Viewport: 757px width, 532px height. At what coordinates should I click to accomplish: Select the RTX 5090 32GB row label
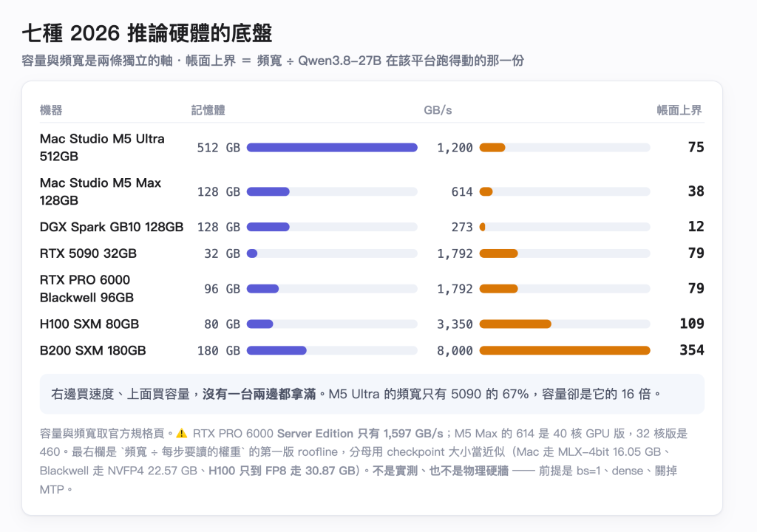89,253
